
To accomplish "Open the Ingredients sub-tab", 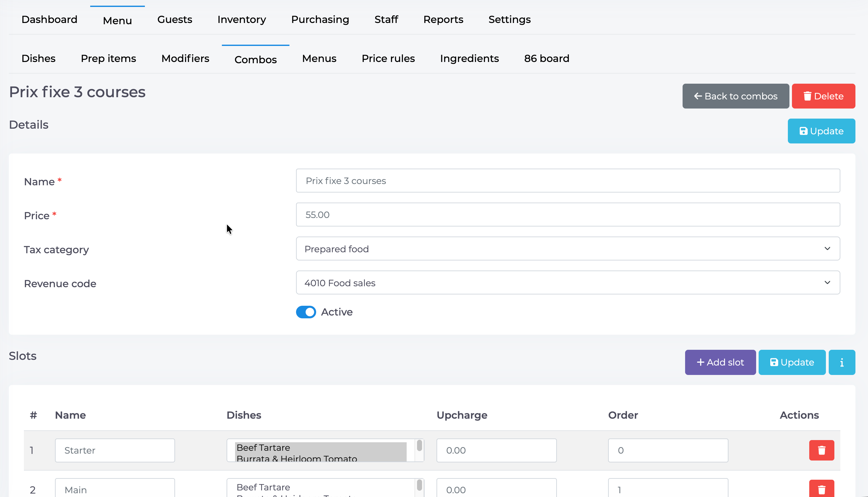I will click(469, 59).
